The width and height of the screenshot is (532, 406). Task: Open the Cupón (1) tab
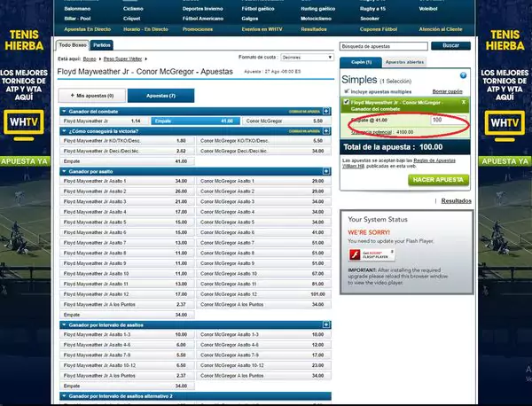361,62
